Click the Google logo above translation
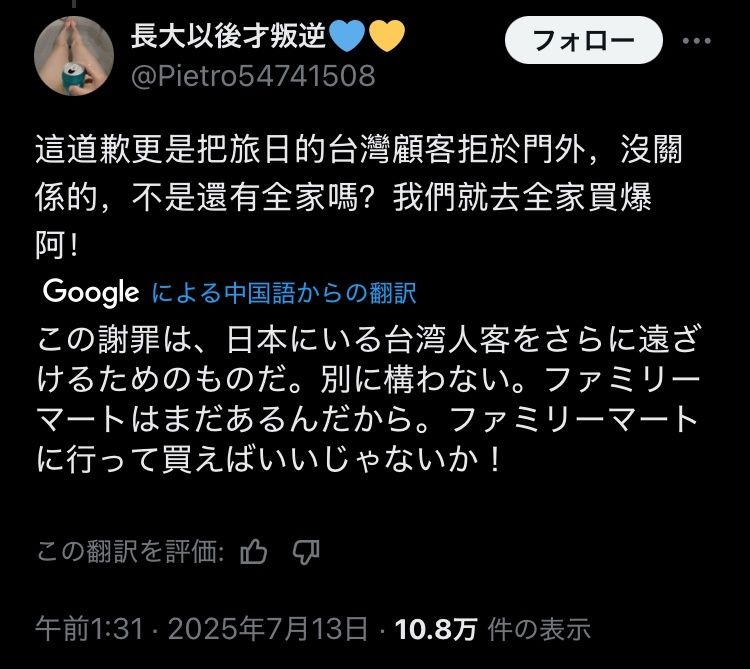750x669 pixels. [x=91, y=292]
